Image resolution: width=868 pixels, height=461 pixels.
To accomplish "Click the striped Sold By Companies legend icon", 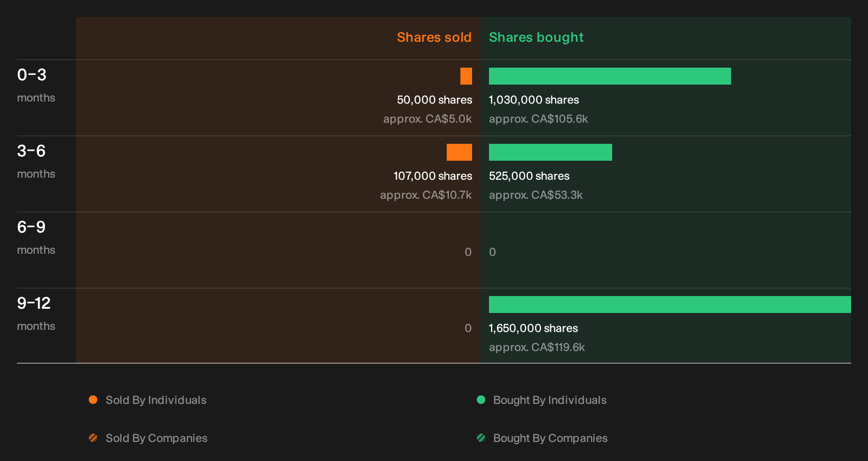I will 93,438.
